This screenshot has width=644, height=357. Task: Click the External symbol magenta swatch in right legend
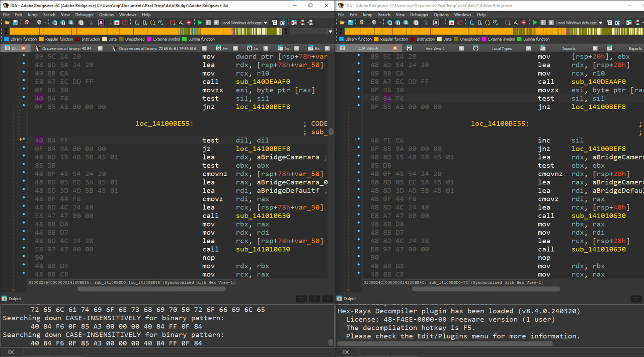click(x=484, y=39)
